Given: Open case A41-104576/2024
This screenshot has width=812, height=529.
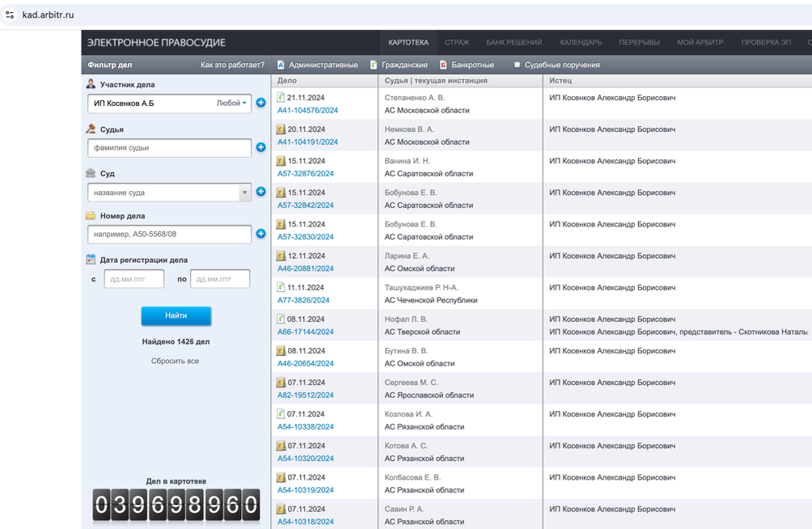Looking at the screenshot, I should tap(307, 110).
